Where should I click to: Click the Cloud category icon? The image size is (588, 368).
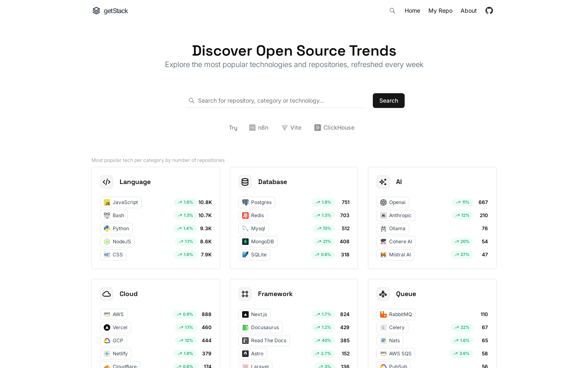[107, 294]
